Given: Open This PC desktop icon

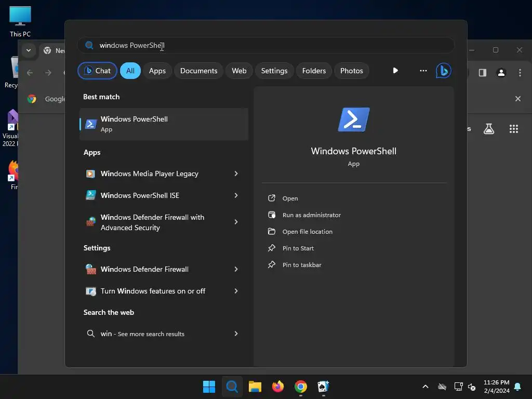Looking at the screenshot, I should [20, 21].
